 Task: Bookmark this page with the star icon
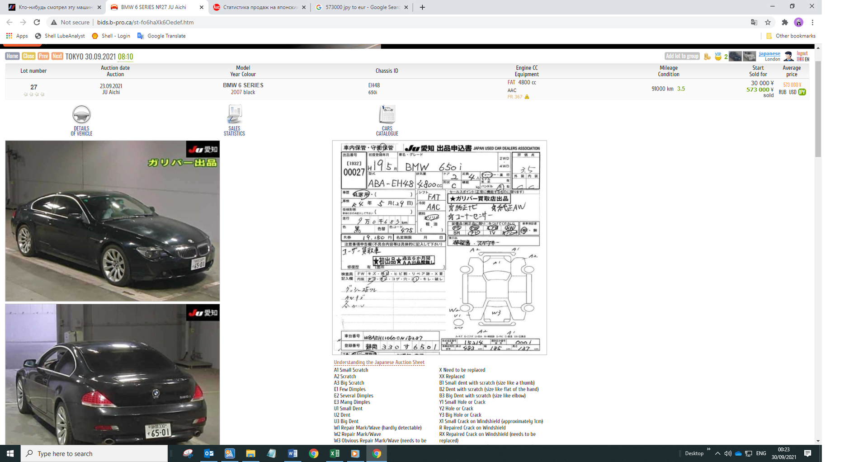coord(768,22)
